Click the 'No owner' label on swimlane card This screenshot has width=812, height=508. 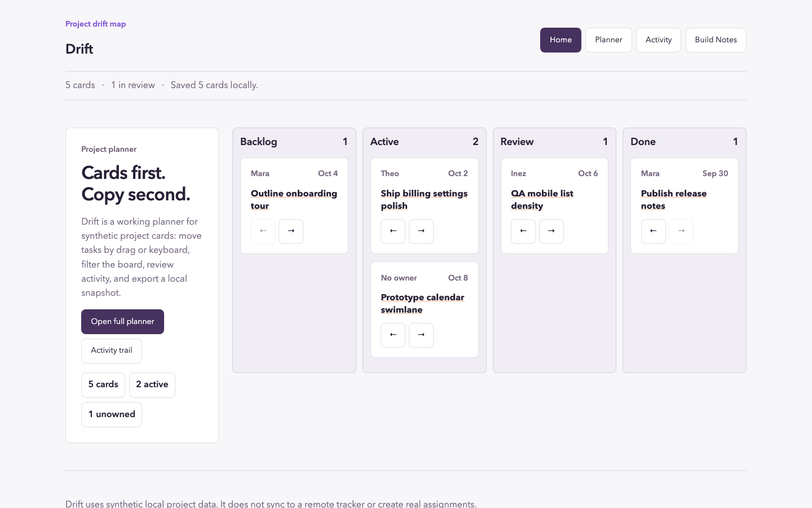pyautogui.click(x=399, y=278)
